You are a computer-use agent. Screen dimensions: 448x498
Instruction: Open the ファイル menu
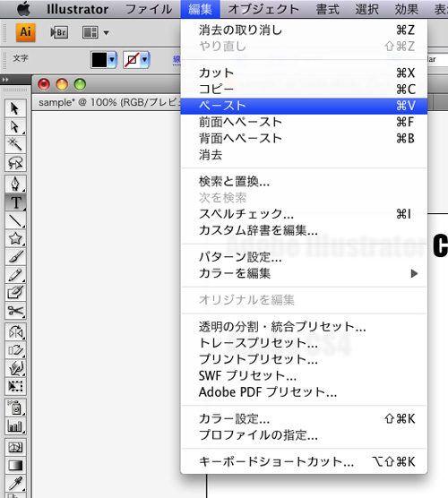point(149,9)
